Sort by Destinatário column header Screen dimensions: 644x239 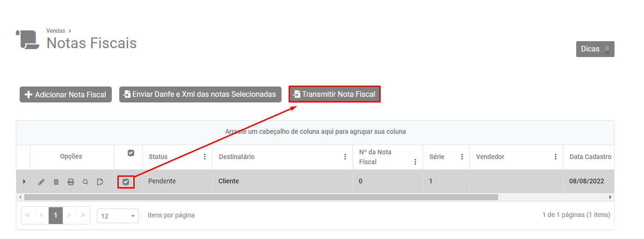tap(237, 157)
